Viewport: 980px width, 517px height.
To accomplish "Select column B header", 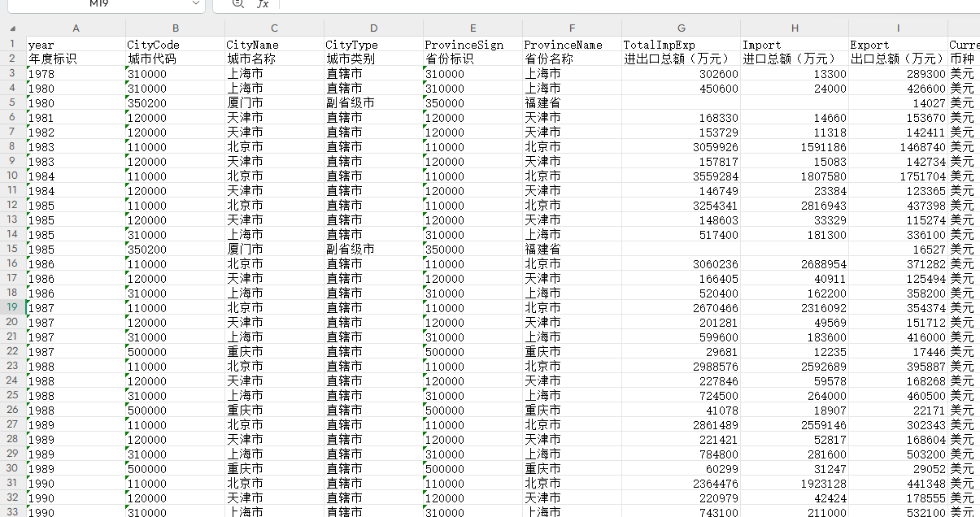I will (x=175, y=28).
